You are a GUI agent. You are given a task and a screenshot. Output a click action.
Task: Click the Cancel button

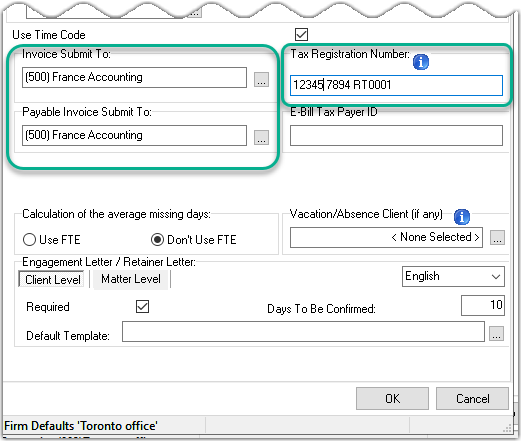pyautogui.click(x=472, y=398)
